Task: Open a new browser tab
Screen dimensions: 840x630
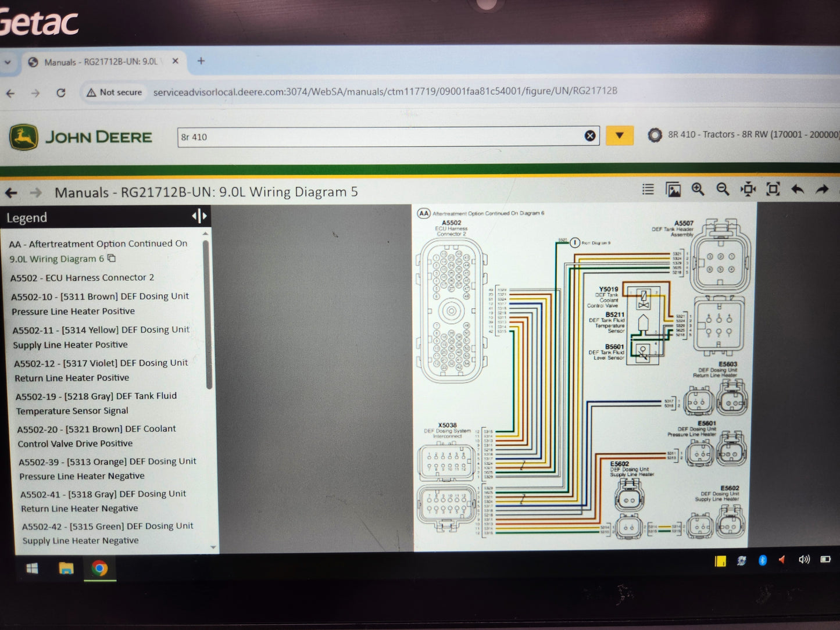Action: [201, 60]
